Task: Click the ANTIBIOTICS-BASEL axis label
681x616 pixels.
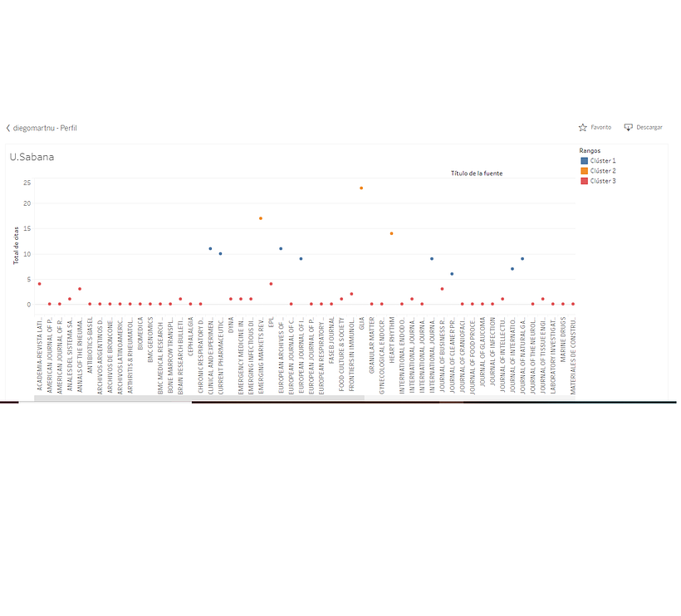Action: coord(90,345)
